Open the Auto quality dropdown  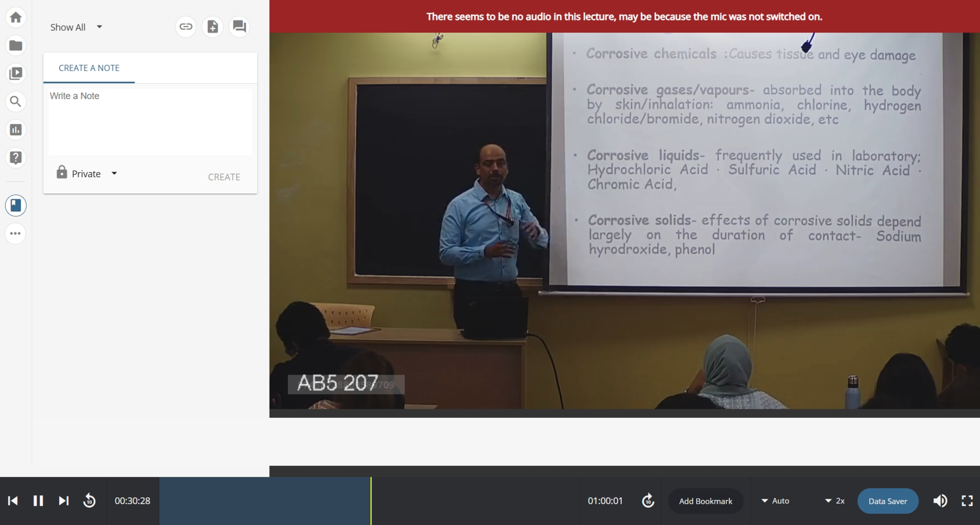(x=775, y=501)
